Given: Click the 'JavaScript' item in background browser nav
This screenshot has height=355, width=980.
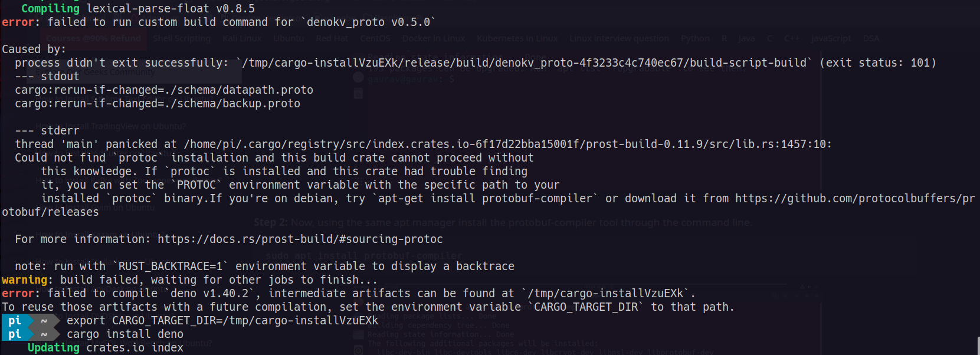Looking at the screenshot, I should coord(831,38).
